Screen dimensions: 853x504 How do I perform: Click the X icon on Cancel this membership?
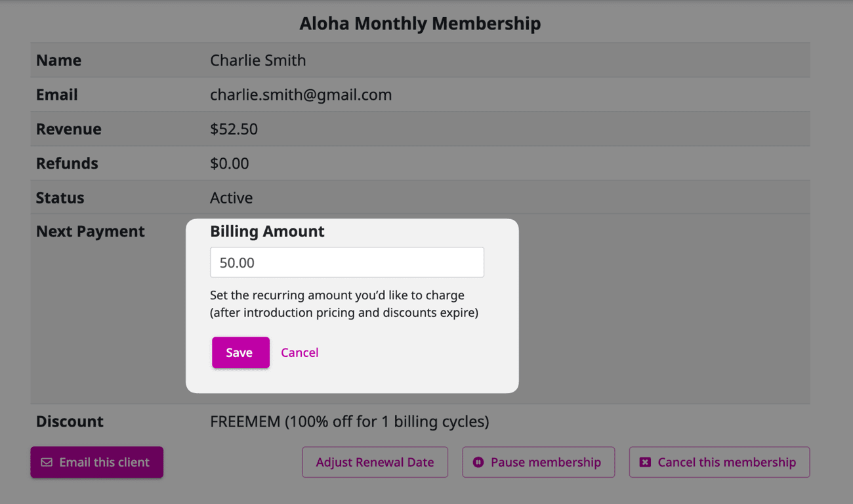[645, 462]
